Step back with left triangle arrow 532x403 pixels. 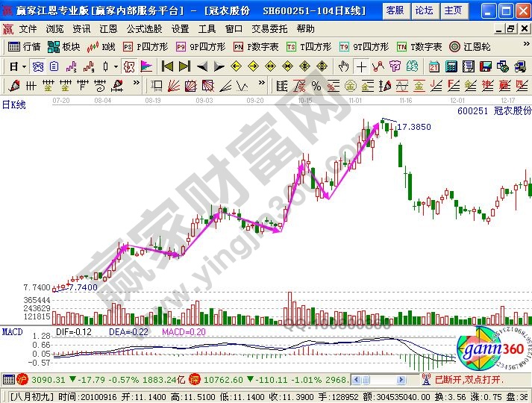[x=202, y=67]
